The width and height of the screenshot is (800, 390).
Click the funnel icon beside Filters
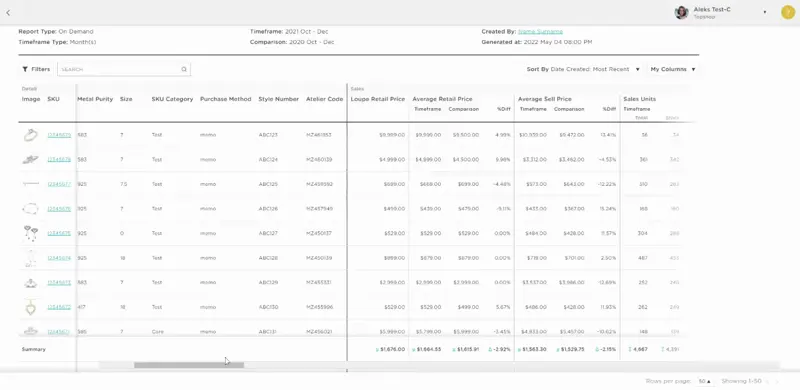[25, 69]
